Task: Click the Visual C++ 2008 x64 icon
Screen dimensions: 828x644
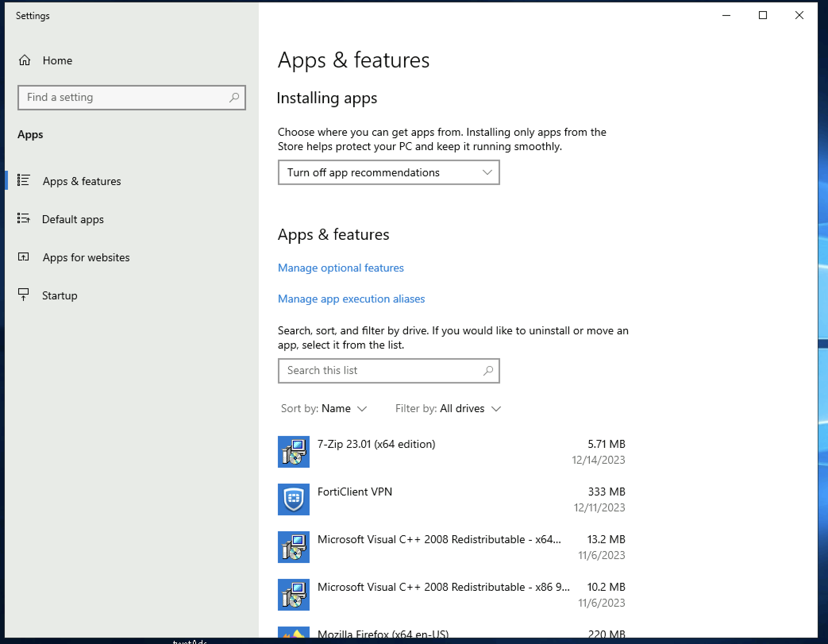Action: point(293,547)
